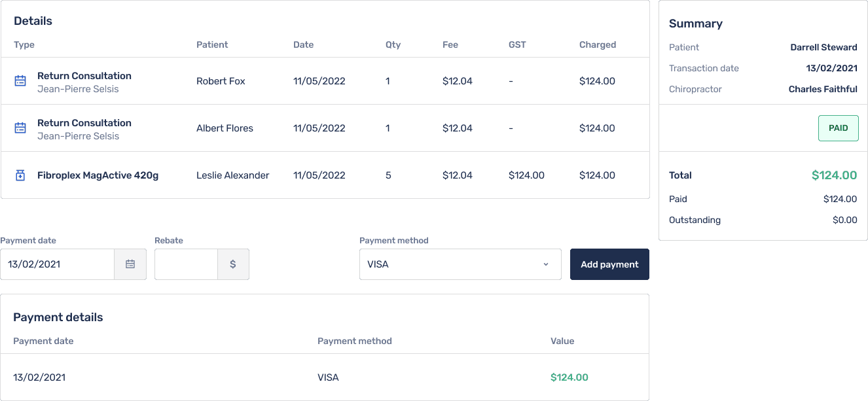Click the Charged column header

click(598, 44)
